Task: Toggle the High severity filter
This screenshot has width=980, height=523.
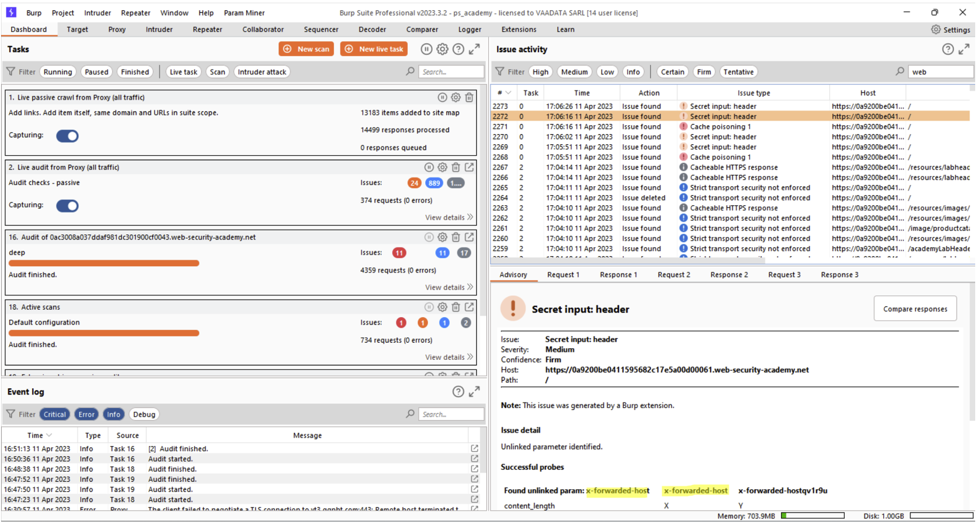Action: (x=540, y=72)
